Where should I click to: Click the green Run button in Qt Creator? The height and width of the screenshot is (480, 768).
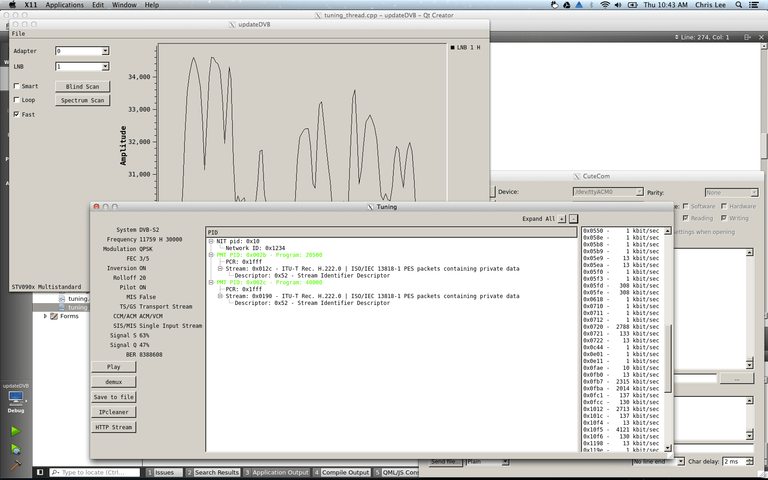(16, 431)
